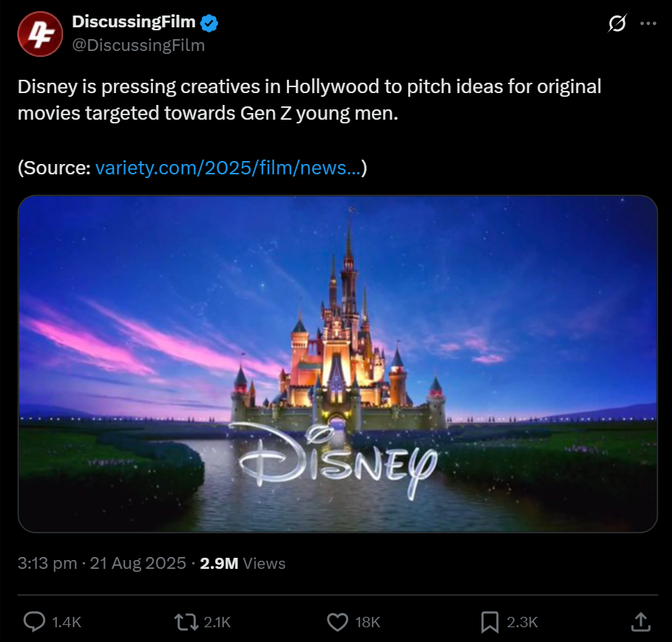Open the DiscussingFilm profile avatar
This screenshot has height=642, width=672.
click(40, 34)
